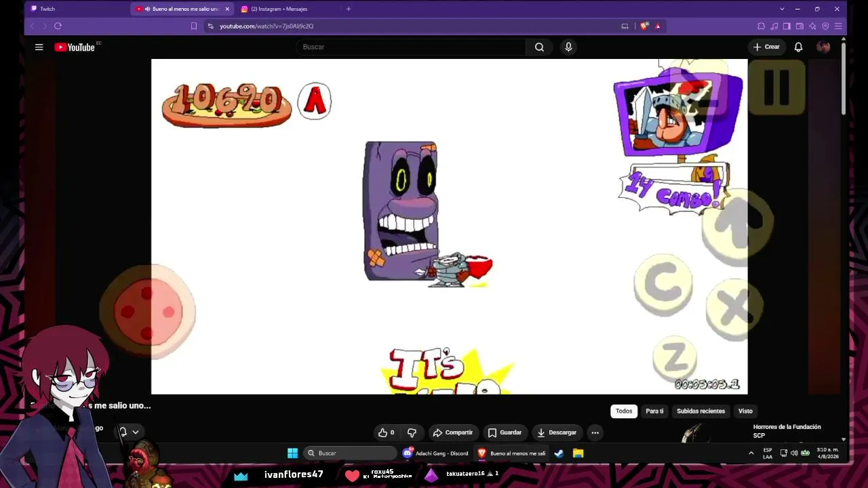
Task: Open a new browser tab
Action: coord(349,9)
